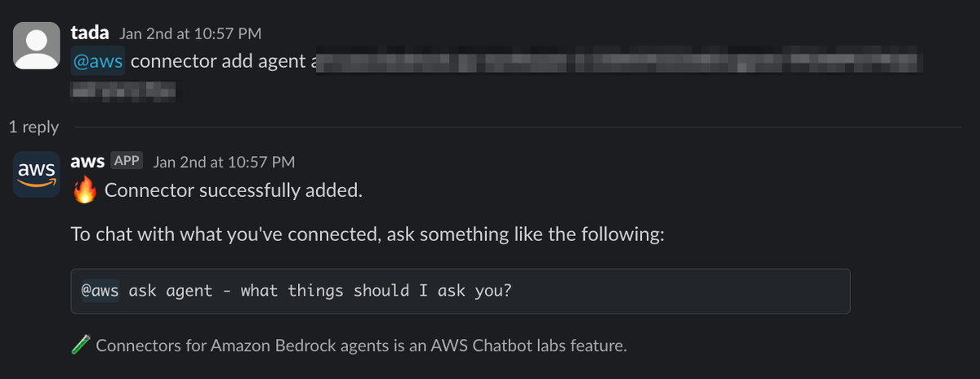Screen dimensions: 980x379
Task: Open tada's message timestamp Jan 2nd 10:57 PM
Action: pyautogui.click(x=190, y=33)
